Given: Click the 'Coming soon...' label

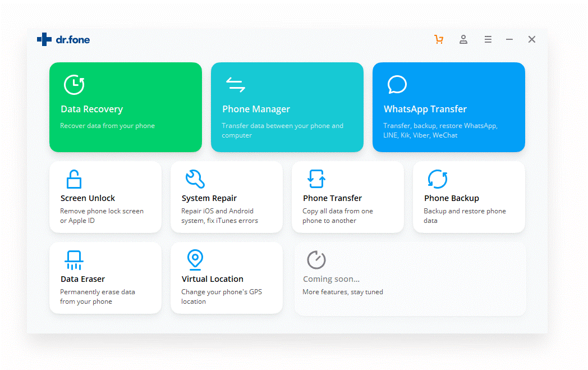Looking at the screenshot, I should pos(331,279).
